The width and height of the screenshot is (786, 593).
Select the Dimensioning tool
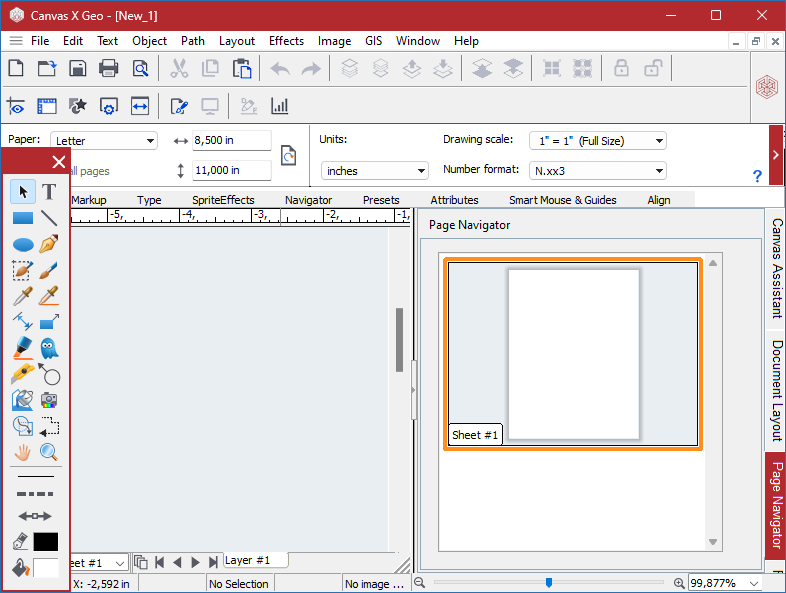click(x=23, y=322)
